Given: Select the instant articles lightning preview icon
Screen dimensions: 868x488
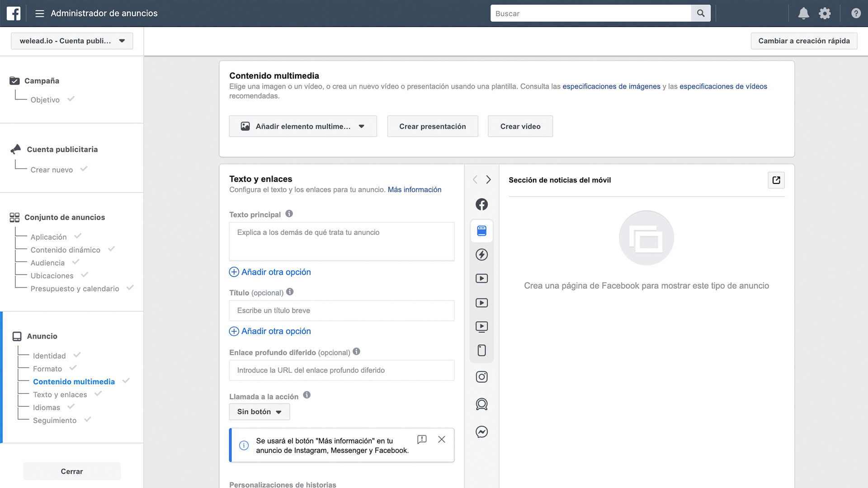Looking at the screenshot, I should point(482,255).
